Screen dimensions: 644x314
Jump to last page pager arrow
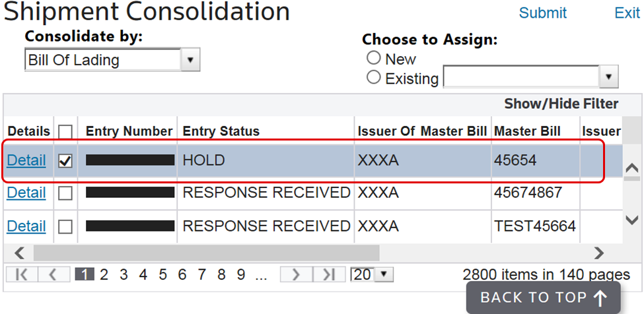pyautogui.click(x=330, y=274)
